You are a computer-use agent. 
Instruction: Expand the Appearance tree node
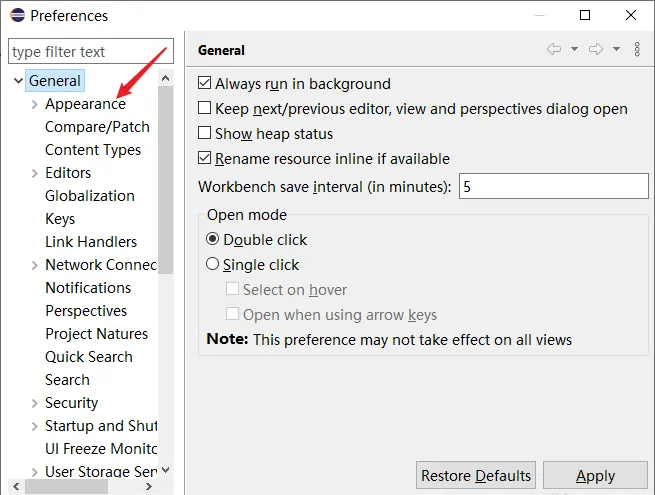point(35,104)
